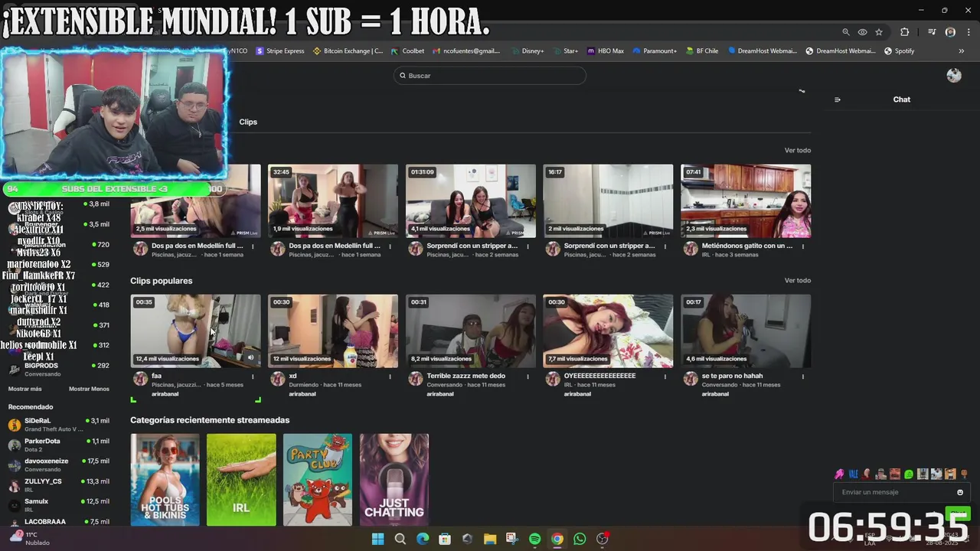Open the OYEEEEEE clip thumbnail
This screenshot has height=551, width=980.
(608, 331)
